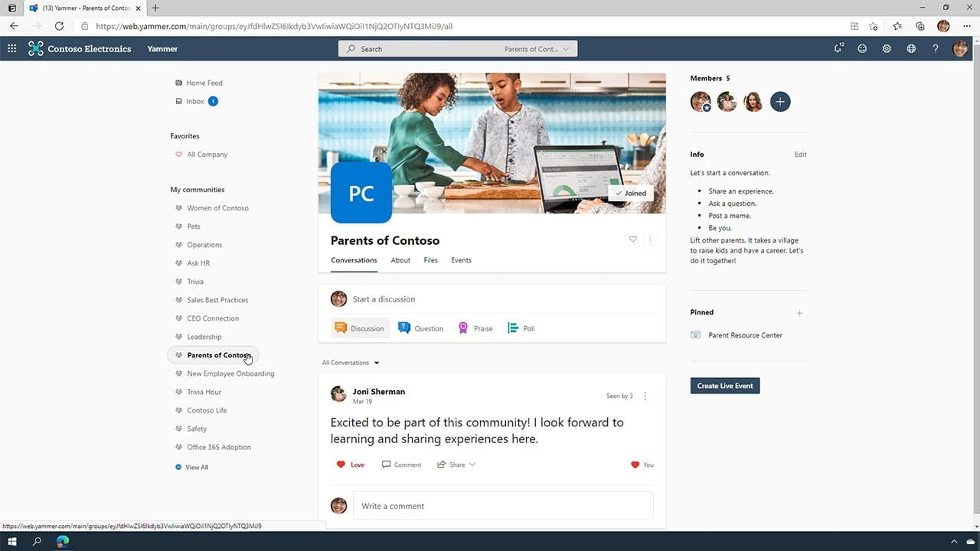The width and height of the screenshot is (980, 551).
Task: Click the globe network icon
Action: click(x=911, y=49)
